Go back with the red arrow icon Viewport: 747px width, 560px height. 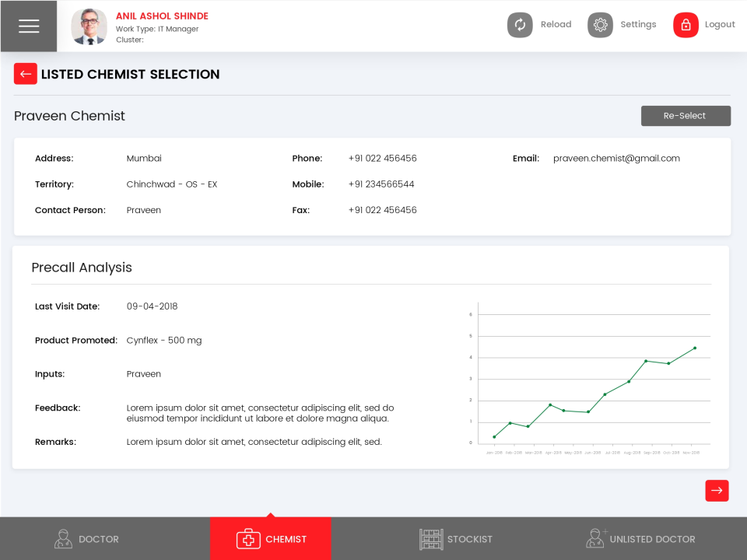[25, 73]
